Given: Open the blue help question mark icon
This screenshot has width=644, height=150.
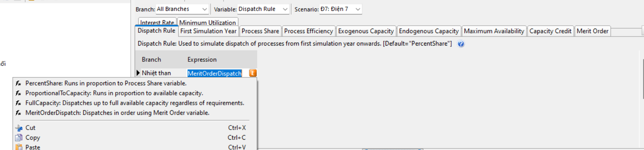Looking at the screenshot, I should [x=460, y=44].
